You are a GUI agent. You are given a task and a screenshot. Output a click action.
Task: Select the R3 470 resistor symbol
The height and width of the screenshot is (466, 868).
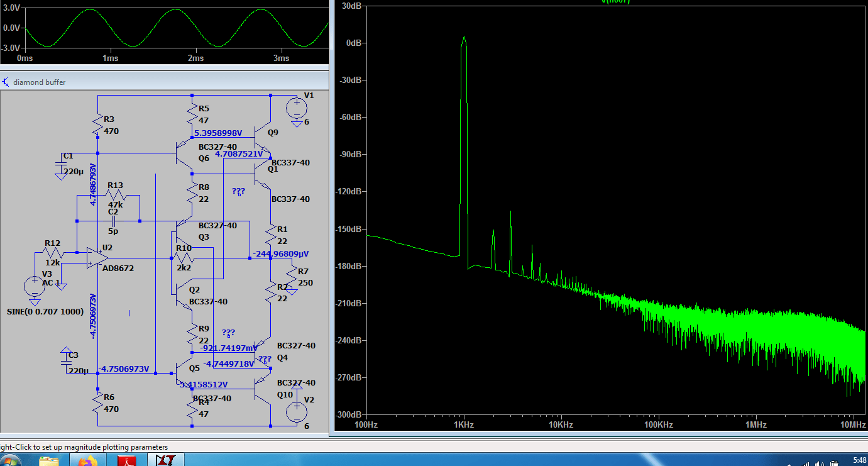pyautogui.click(x=97, y=125)
